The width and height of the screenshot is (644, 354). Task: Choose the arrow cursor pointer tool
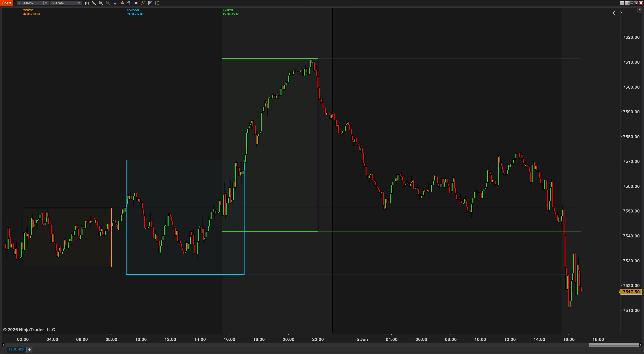tap(115, 3)
